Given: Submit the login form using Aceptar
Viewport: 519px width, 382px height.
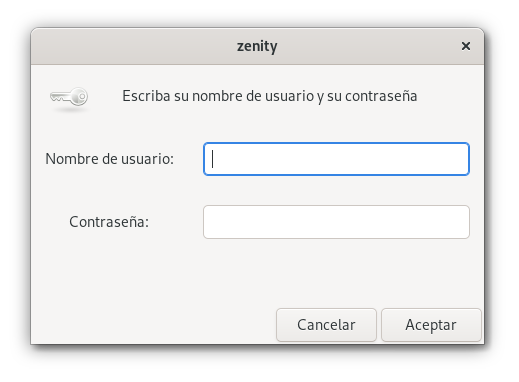Looking at the screenshot, I should pyautogui.click(x=431, y=325).
